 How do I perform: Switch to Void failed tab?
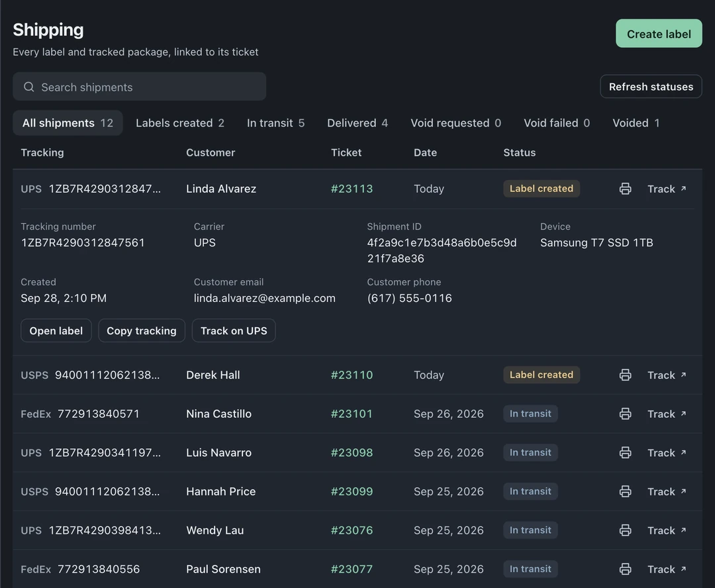(556, 122)
